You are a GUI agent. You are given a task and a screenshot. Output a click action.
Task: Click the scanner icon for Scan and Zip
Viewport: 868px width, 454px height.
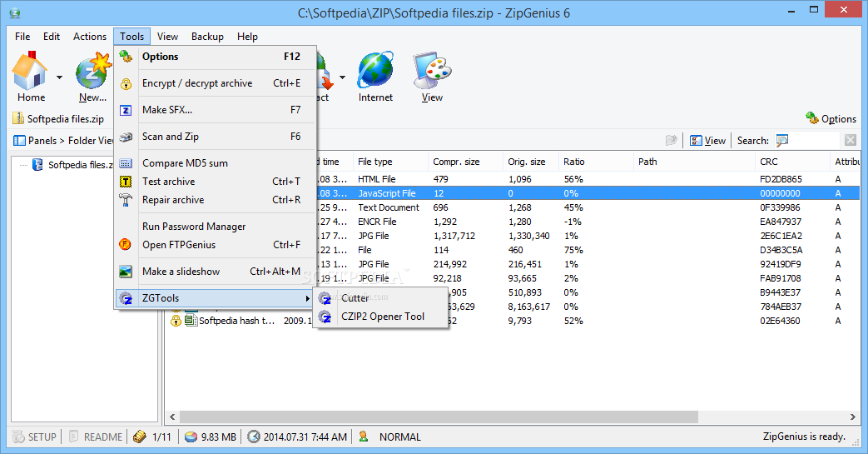click(x=126, y=137)
